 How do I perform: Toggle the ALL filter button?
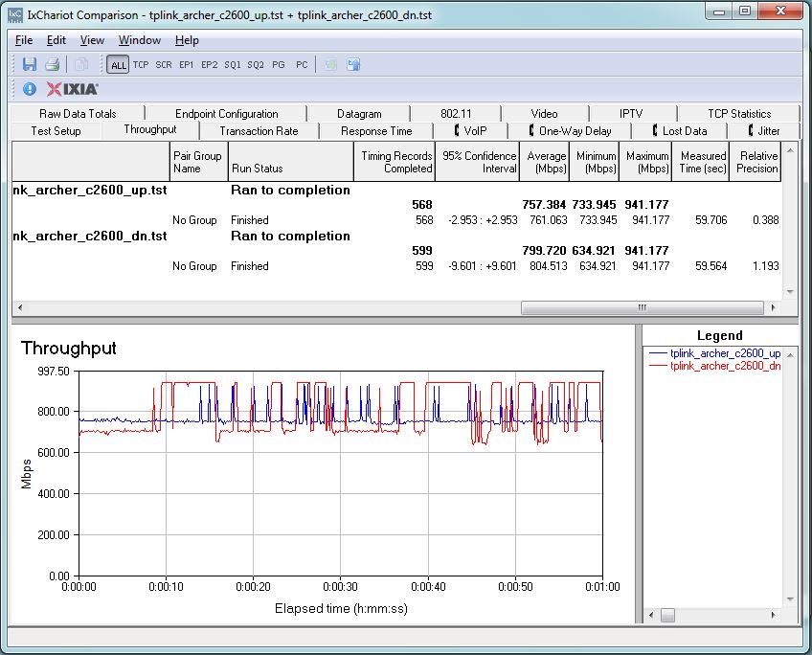click(x=118, y=65)
